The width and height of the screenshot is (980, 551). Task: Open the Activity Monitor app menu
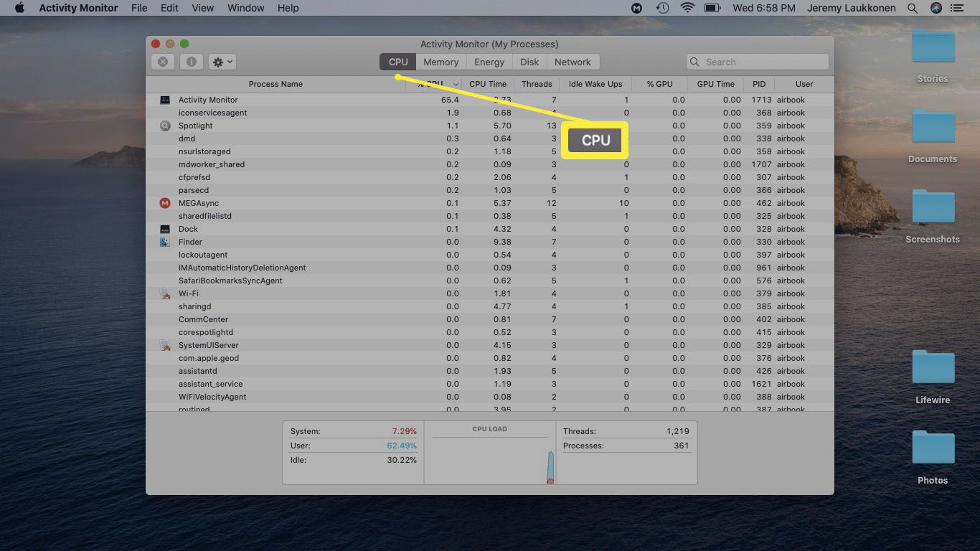pos(78,8)
